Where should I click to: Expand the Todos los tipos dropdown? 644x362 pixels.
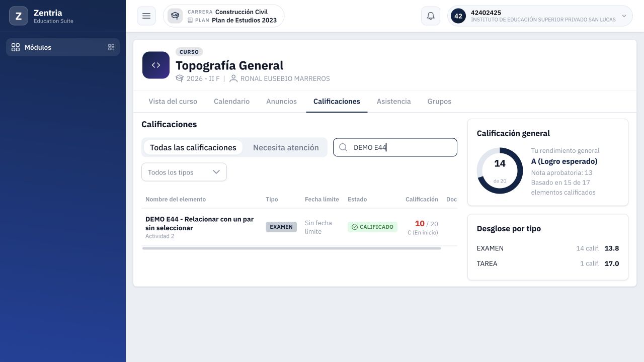coord(184,172)
